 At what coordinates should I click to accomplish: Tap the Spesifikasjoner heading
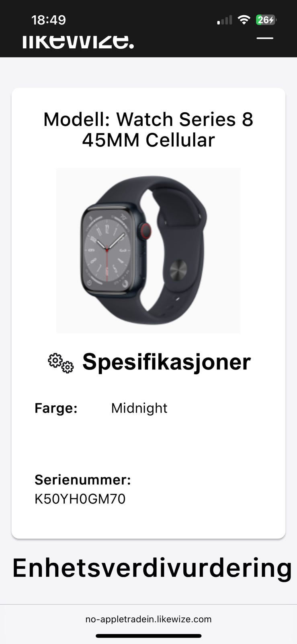[166, 362]
